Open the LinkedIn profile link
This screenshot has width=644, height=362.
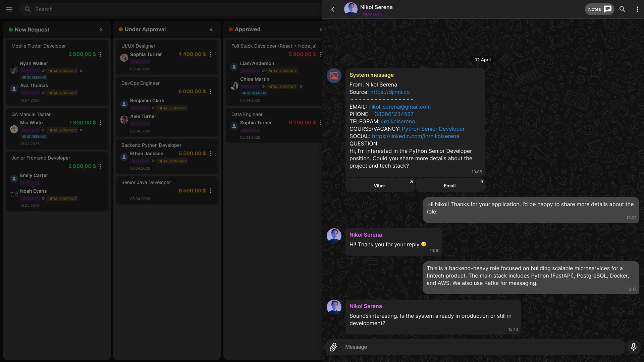(415, 136)
